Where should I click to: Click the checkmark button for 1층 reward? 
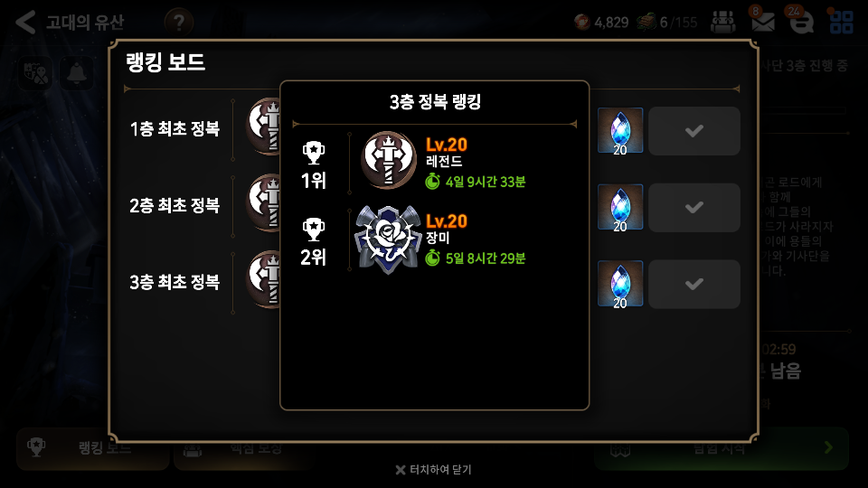tap(694, 130)
